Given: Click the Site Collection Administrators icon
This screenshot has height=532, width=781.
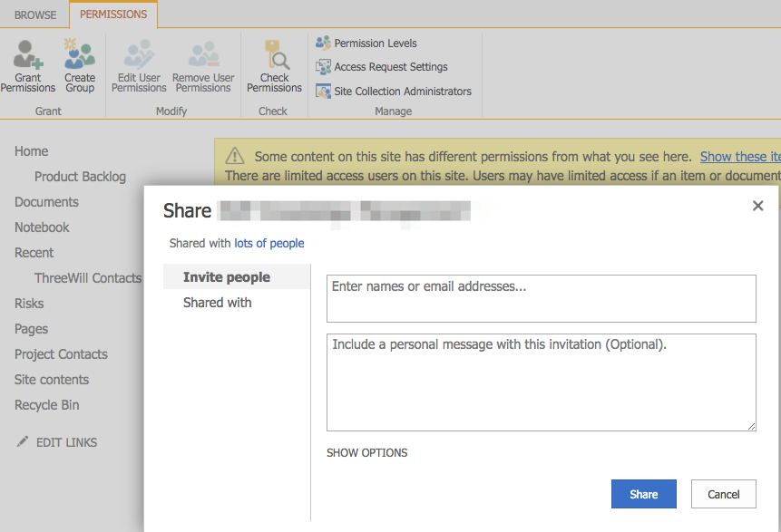Looking at the screenshot, I should pyautogui.click(x=324, y=91).
